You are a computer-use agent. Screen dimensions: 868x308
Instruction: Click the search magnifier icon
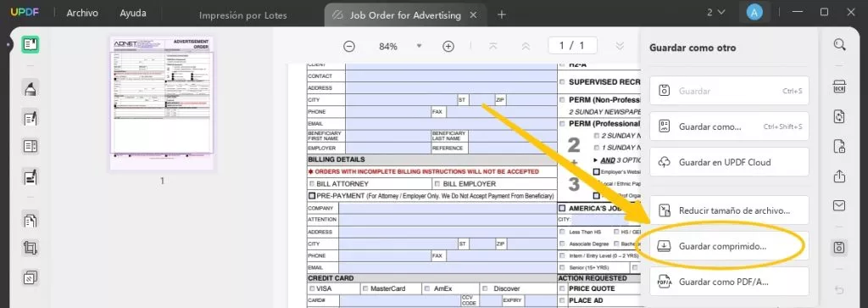[839, 44]
